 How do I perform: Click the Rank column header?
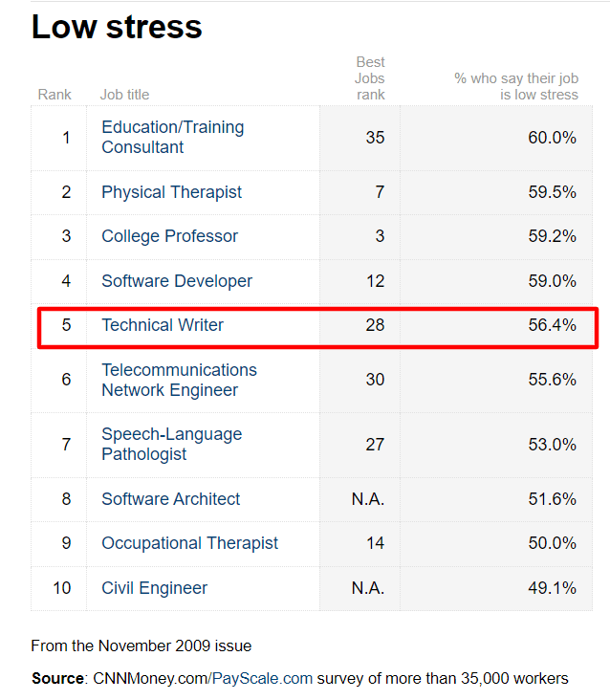coord(54,95)
